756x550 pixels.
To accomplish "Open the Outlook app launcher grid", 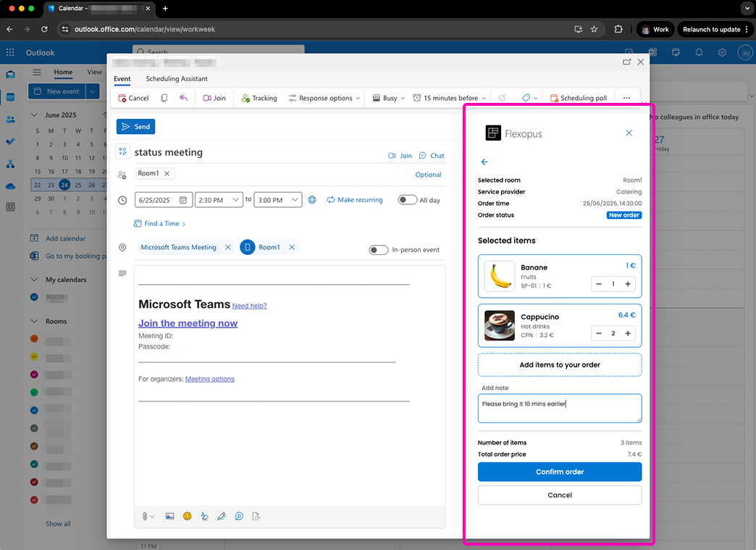I will click(10, 52).
